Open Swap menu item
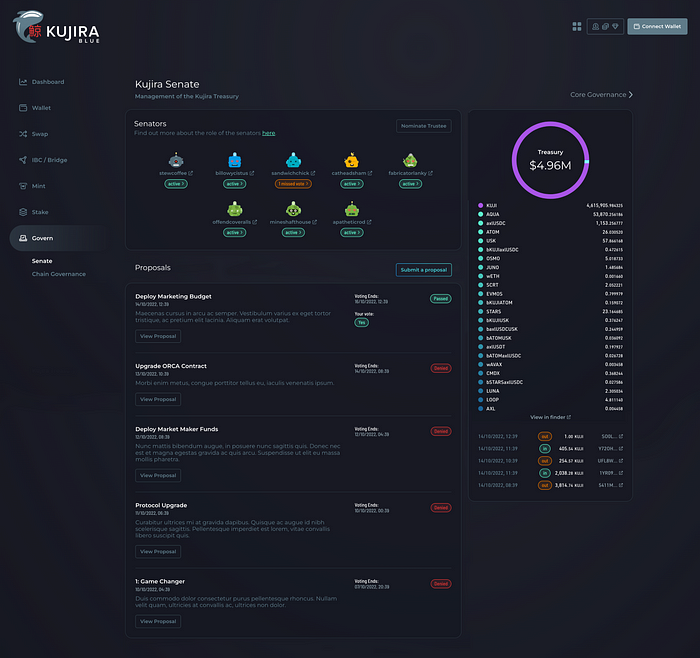 (x=40, y=134)
